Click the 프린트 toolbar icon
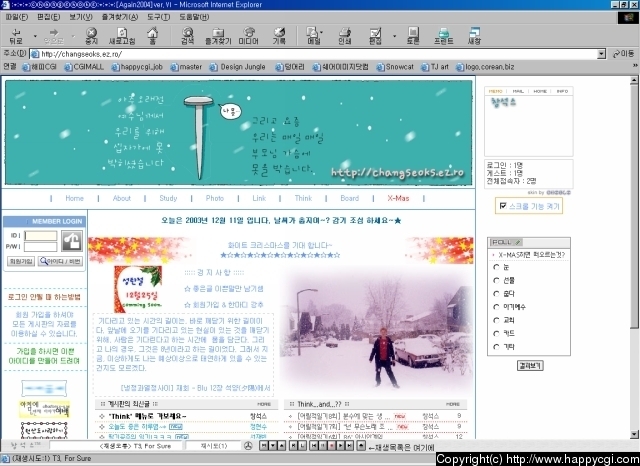Screen dimensions: 640x466 coord(444,36)
